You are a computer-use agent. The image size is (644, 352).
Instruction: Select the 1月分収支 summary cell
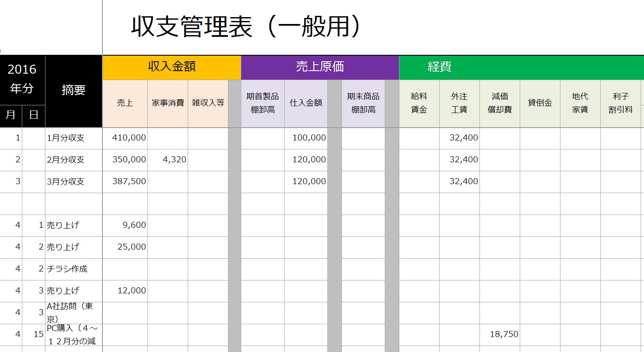(x=73, y=137)
